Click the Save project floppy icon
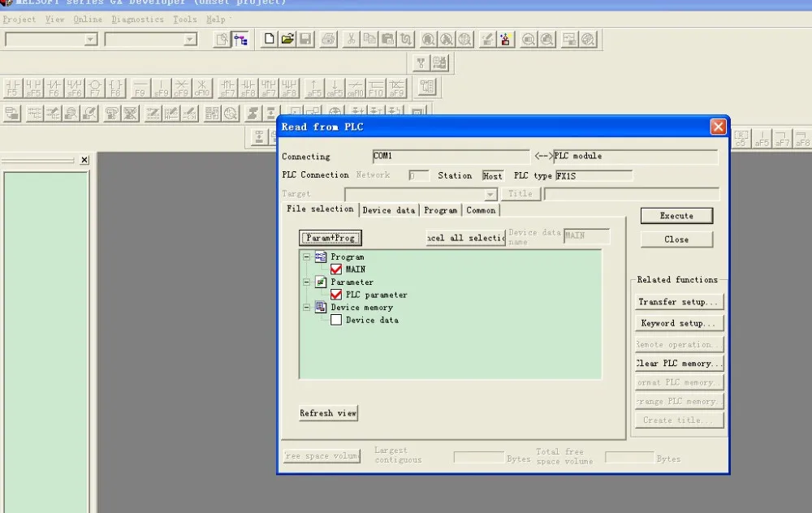 tap(305, 39)
